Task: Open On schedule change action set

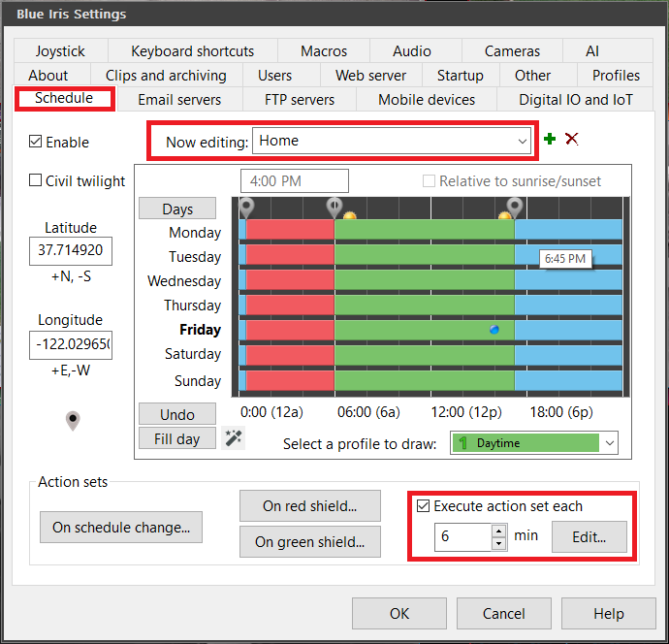Action: tap(121, 528)
